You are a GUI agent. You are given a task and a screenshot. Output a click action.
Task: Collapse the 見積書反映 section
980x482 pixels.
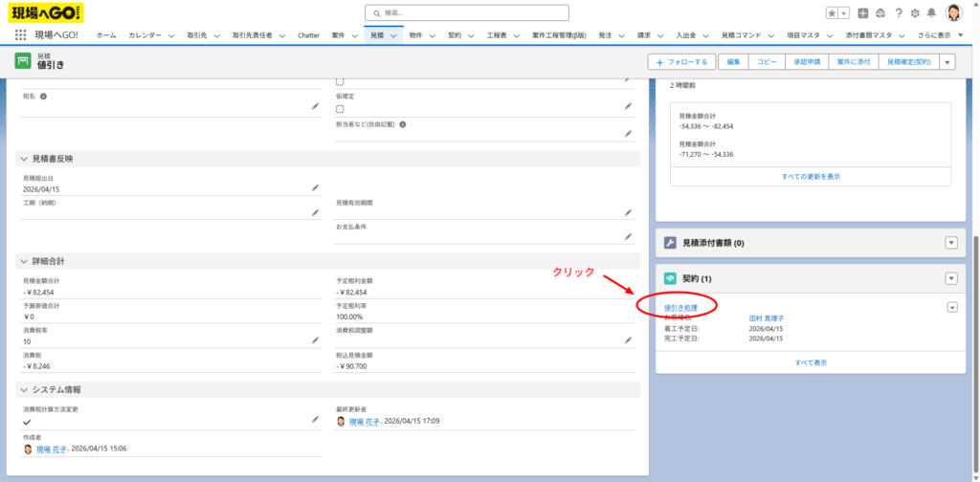(23, 159)
